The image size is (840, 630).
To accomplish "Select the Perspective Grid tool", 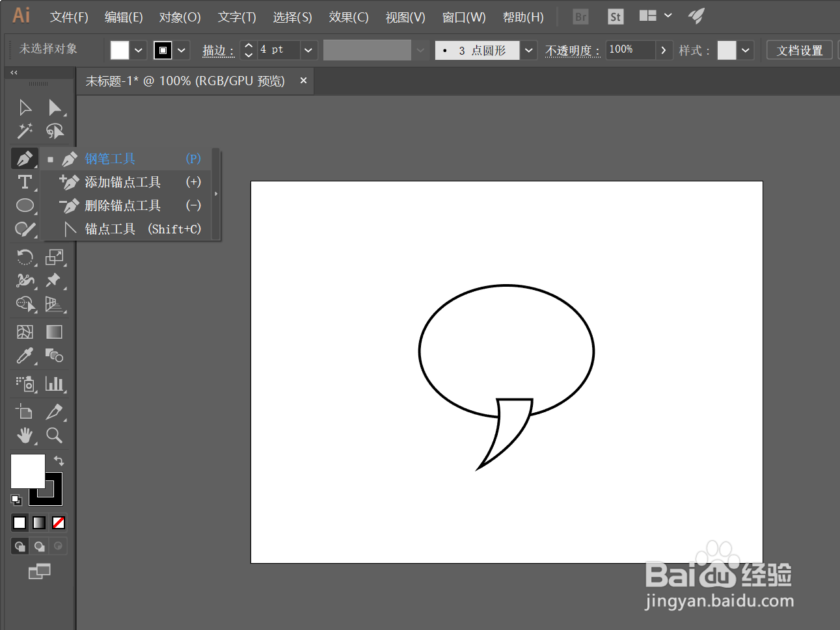I will pyautogui.click(x=55, y=304).
